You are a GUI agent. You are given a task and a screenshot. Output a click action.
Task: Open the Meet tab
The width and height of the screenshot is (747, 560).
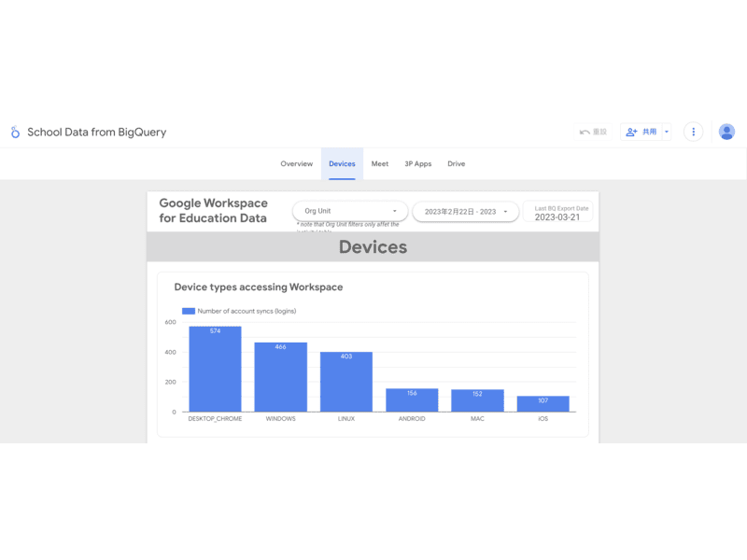coord(380,164)
